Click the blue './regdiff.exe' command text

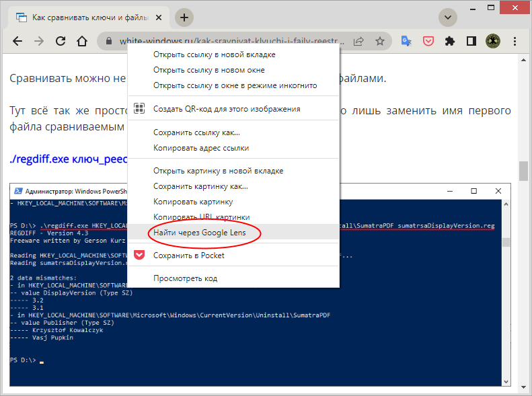pos(68,159)
